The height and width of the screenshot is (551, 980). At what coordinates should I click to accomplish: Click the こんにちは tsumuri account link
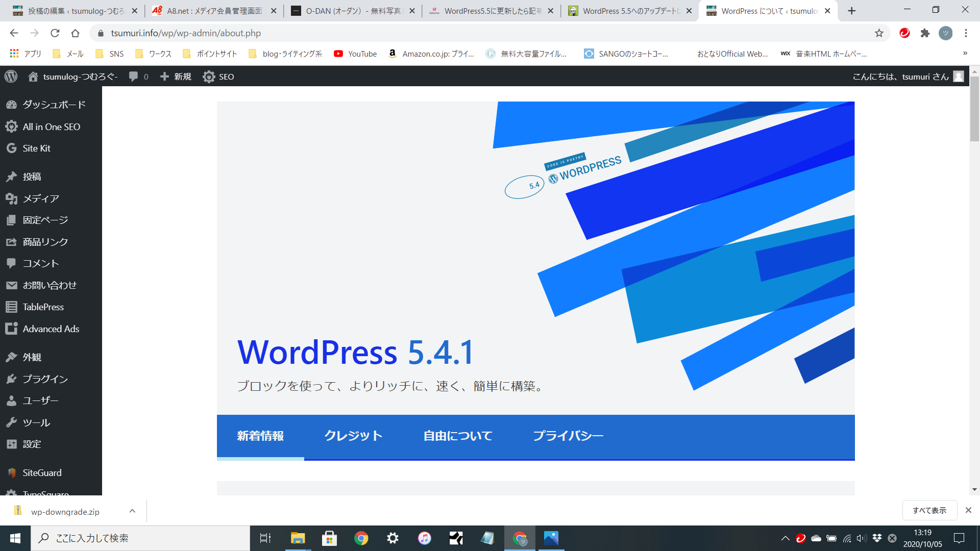pyautogui.click(x=908, y=77)
